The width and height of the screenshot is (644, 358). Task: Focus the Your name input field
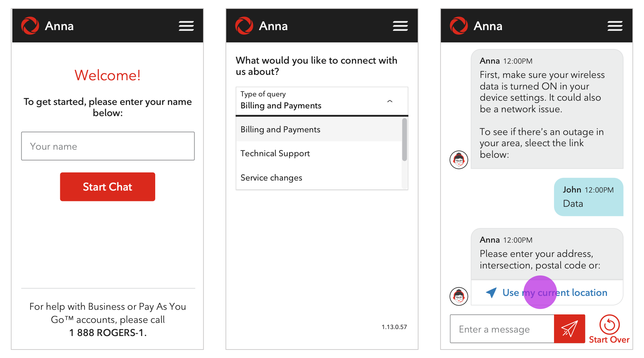point(108,146)
